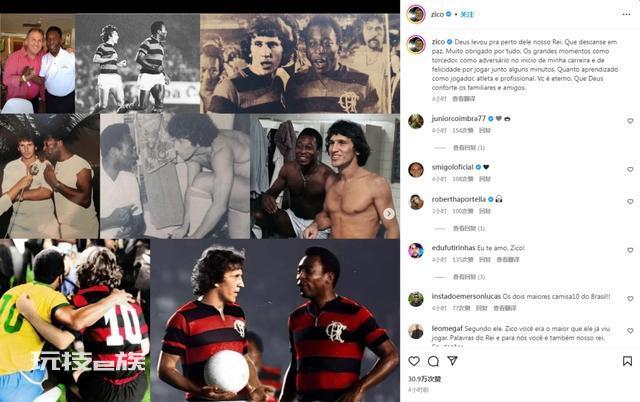Like the post with heart icon
This screenshot has width=640, height=402.
click(414, 361)
